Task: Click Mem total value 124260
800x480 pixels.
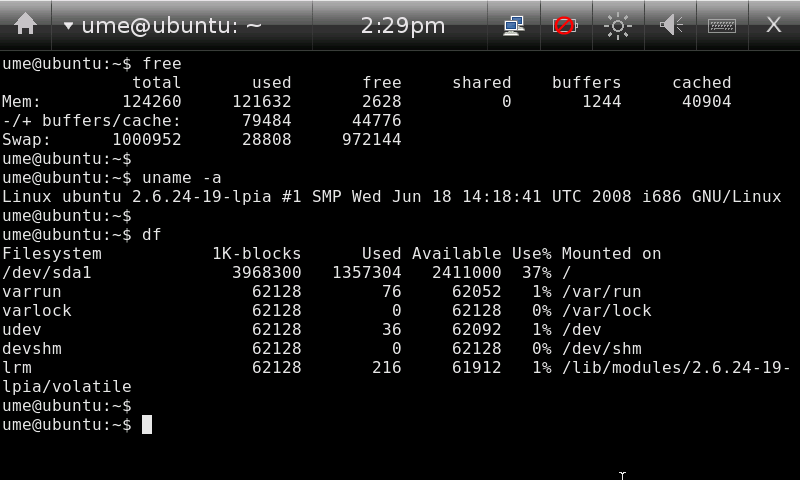Action: 152,102
